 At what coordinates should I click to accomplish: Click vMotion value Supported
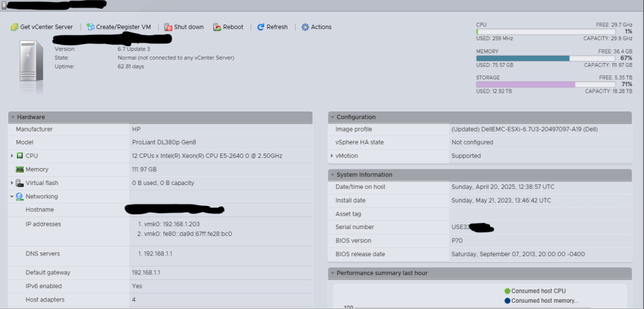[x=466, y=156]
